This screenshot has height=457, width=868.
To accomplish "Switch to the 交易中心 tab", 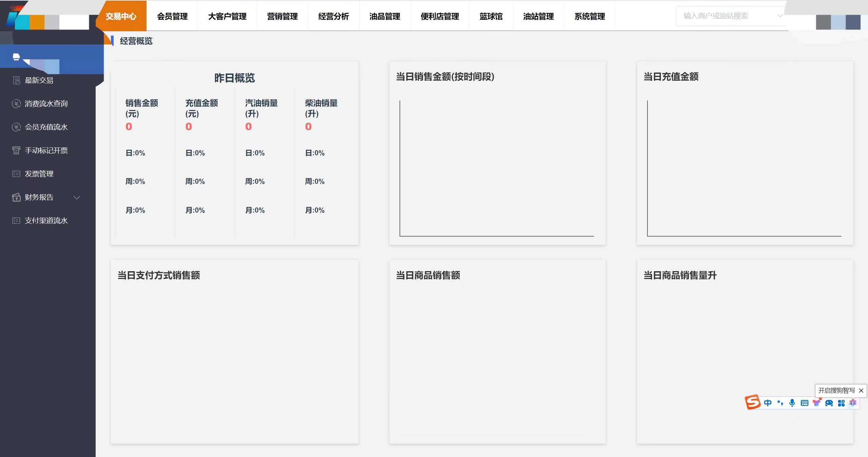I will pyautogui.click(x=121, y=16).
